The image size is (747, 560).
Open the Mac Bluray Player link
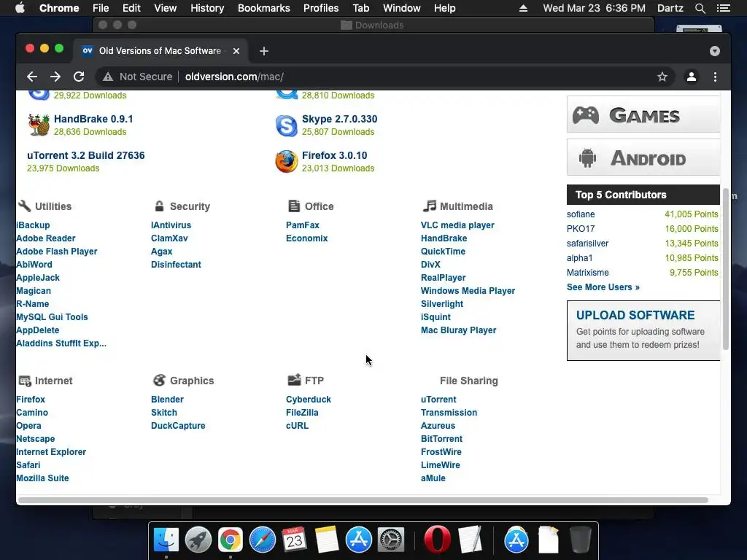458,330
